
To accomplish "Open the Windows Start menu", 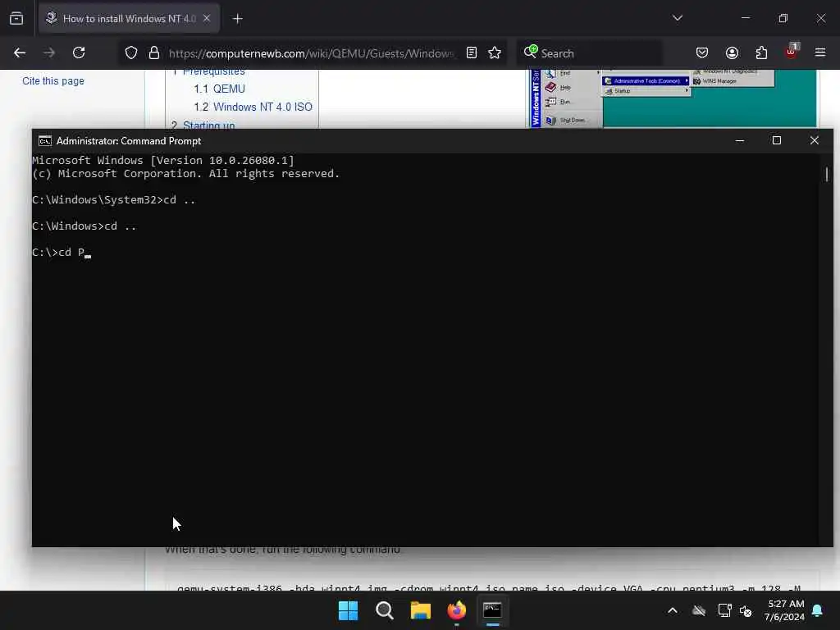I will 348,610.
